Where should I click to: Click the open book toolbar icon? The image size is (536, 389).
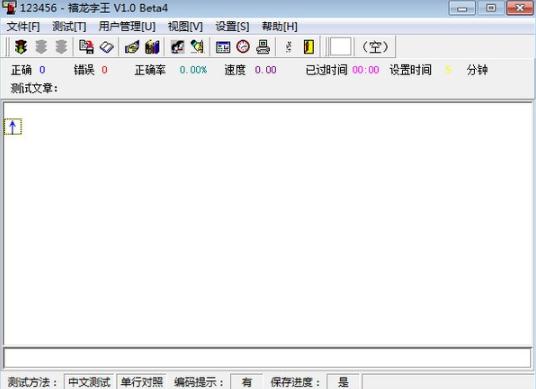[107, 47]
